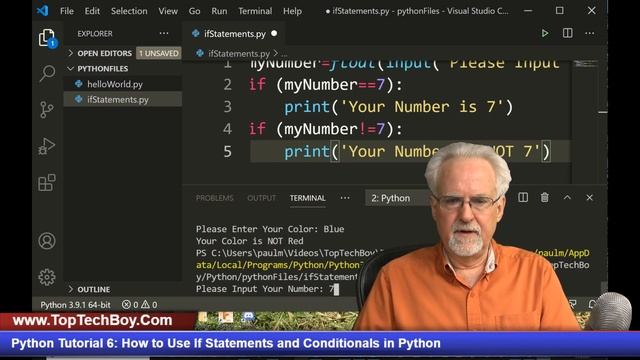Viewport: 640px width, 360px height.
Task: Maximize terminal panel with chevron up
Action: click(567, 198)
